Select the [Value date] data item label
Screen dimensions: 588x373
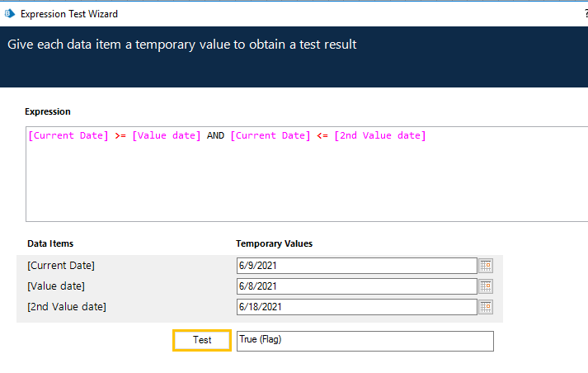click(x=56, y=286)
